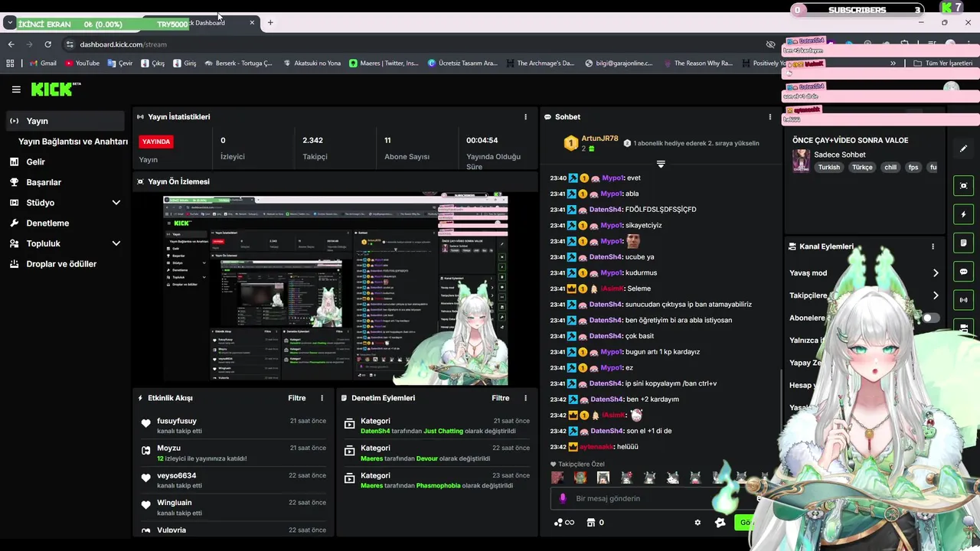Viewport: 980px width, 551px height.
Task: Click the lightning bolt quick action icon
Action: pos(963,214)
